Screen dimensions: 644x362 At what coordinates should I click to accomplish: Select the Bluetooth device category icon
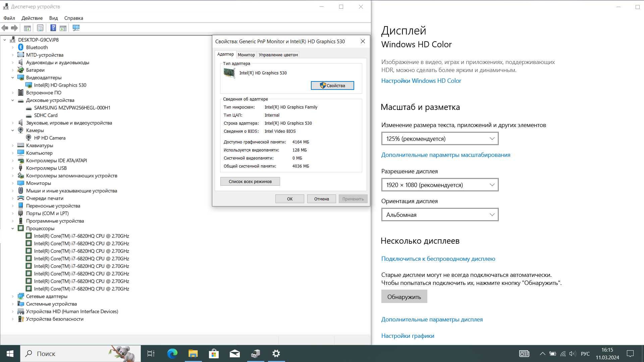coord(21,47)
